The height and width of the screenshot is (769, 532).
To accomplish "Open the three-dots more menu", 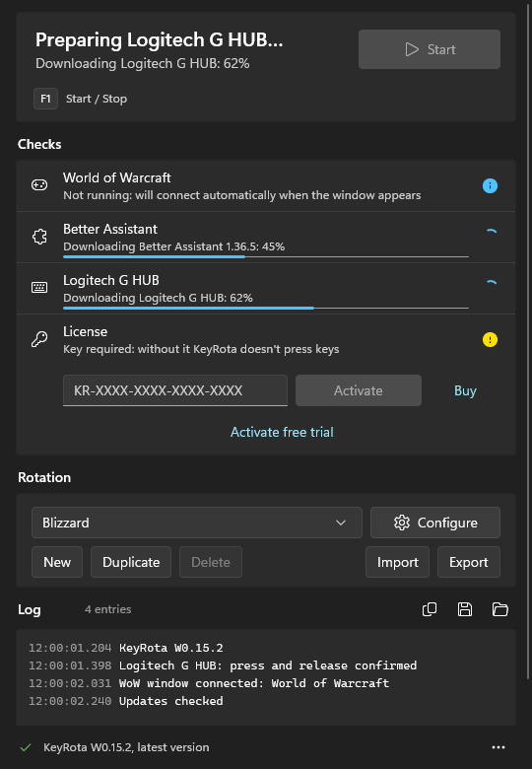I will click(x=499, y=747).
